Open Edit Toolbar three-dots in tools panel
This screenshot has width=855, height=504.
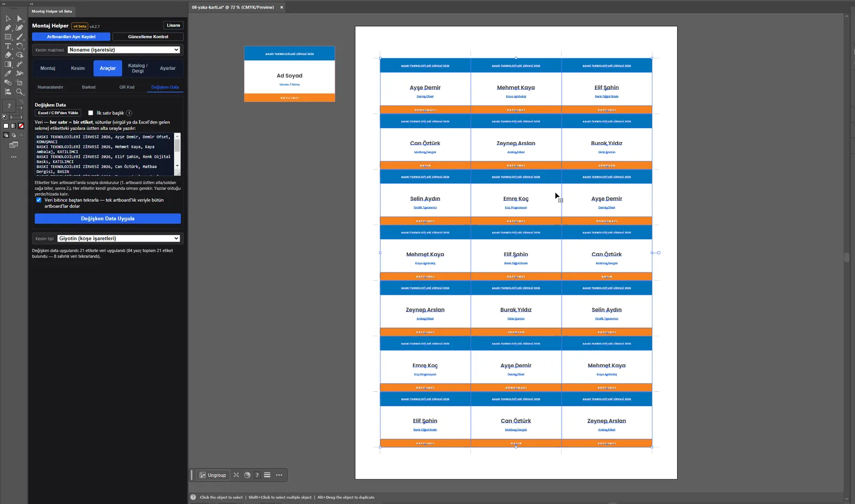(x=14, y=157)
